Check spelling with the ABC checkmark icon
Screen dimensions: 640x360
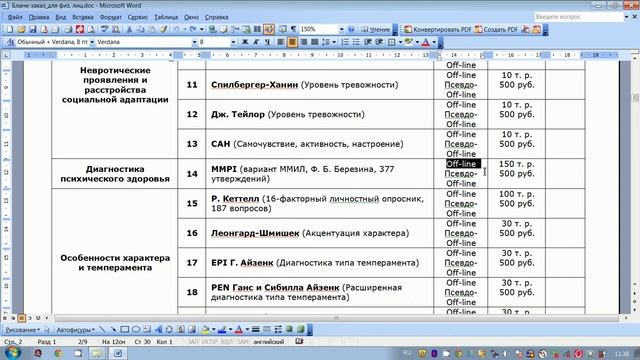(104, 29)
